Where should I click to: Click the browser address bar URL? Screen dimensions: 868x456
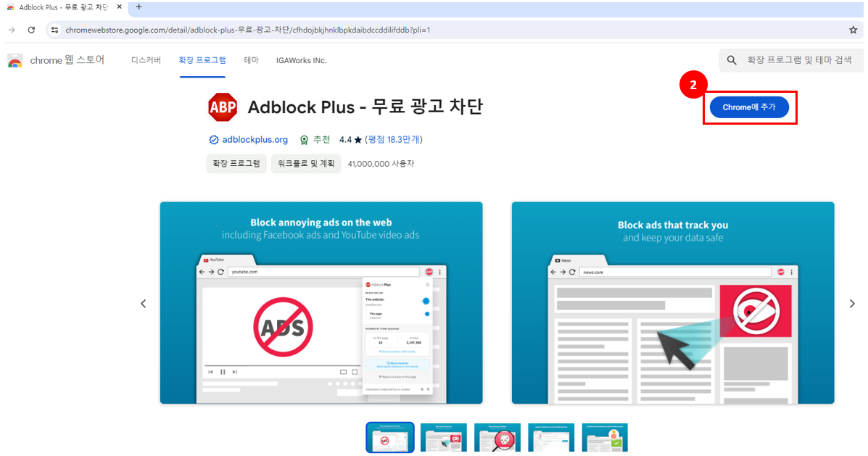[248, 30]
